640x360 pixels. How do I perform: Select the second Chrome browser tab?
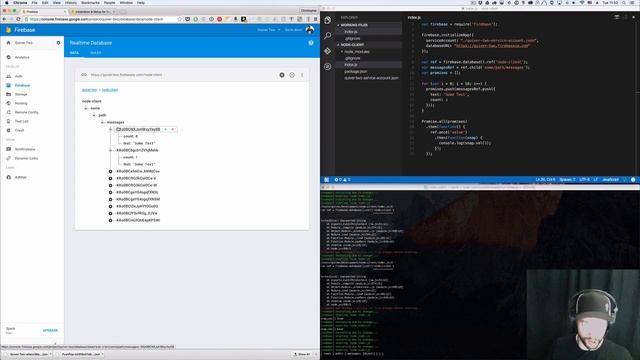point(92,11)
